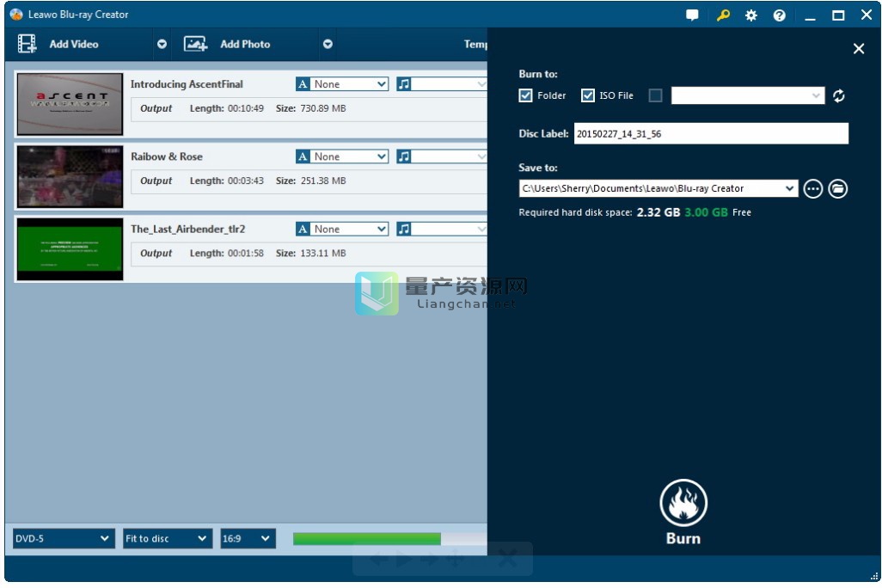
Task: Click the 133.11 MB size value
Action: coord(323,254)
